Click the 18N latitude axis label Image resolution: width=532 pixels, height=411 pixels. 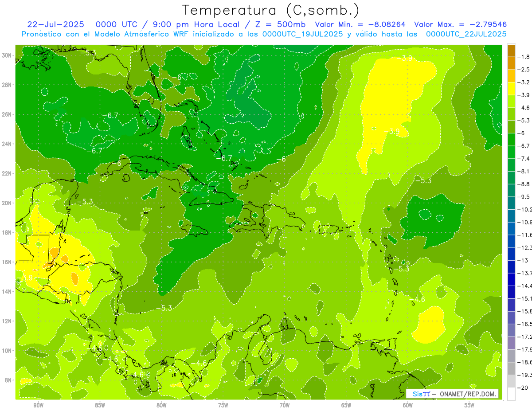pos(7,232)
